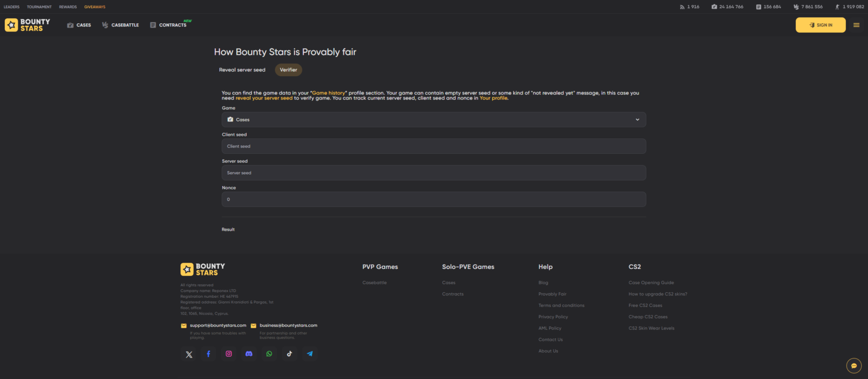Open the Privacy Policy link

553,317
